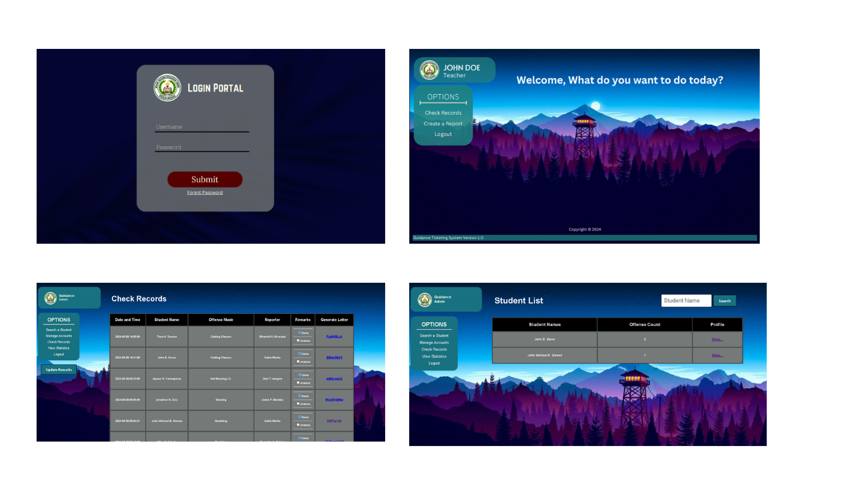View John Michael E. Gomez's profile in Student List
Screen dimensions: 868x488
click(x=717, y=355)
